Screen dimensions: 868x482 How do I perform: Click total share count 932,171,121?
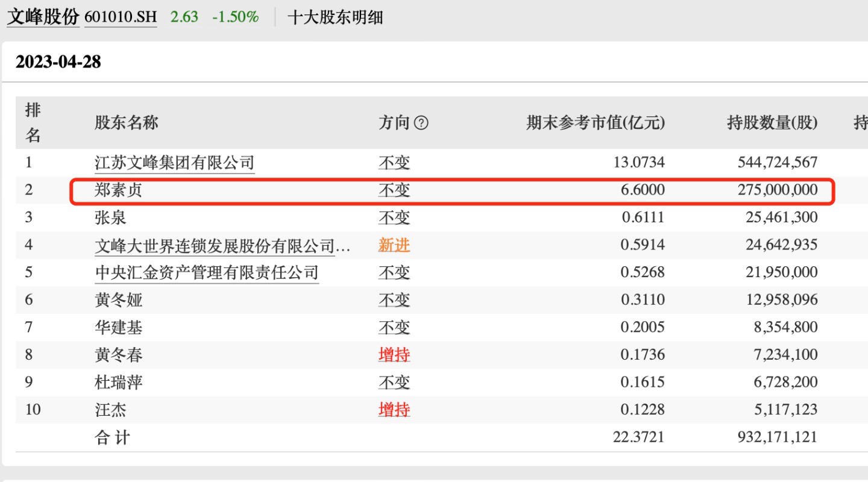(x=778, y=437)
